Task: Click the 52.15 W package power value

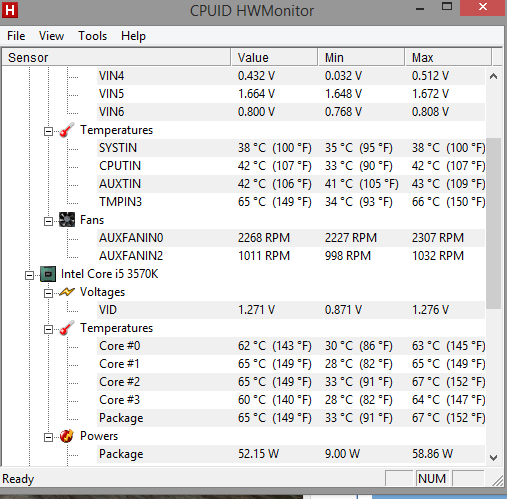Action: (x=258, y=454)
